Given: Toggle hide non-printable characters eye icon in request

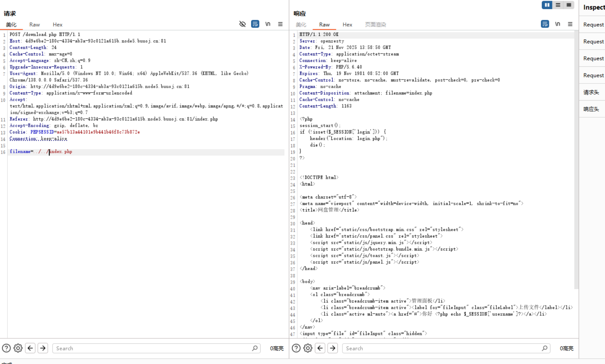Looking at the screenshot, I should [x=242, y=24].
